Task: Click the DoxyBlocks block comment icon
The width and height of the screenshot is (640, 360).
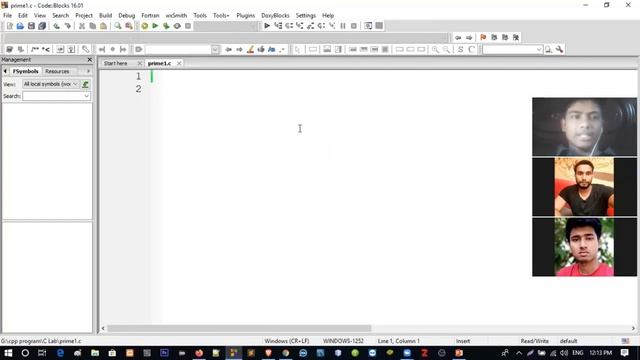Action: (35, 49)
